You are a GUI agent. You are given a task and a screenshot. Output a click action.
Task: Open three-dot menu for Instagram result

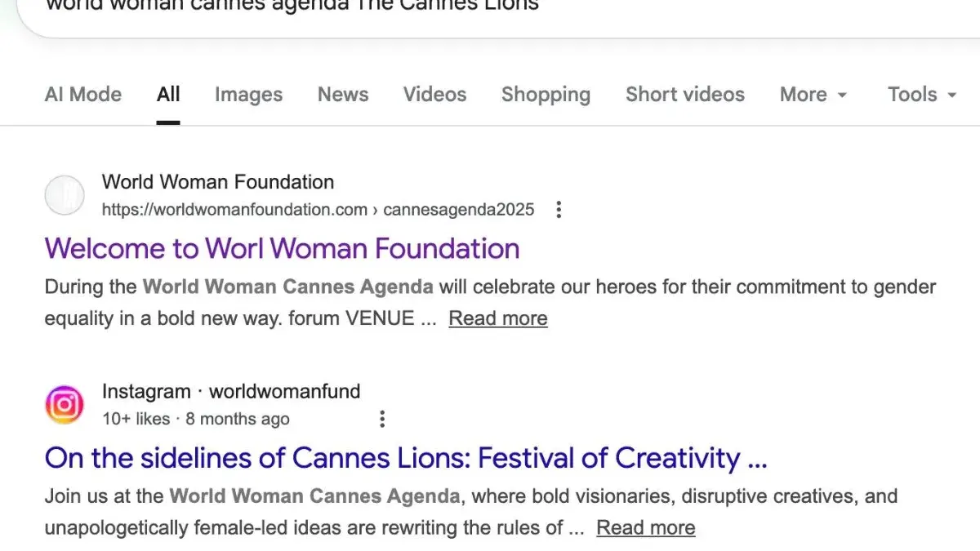click(381, 420)
